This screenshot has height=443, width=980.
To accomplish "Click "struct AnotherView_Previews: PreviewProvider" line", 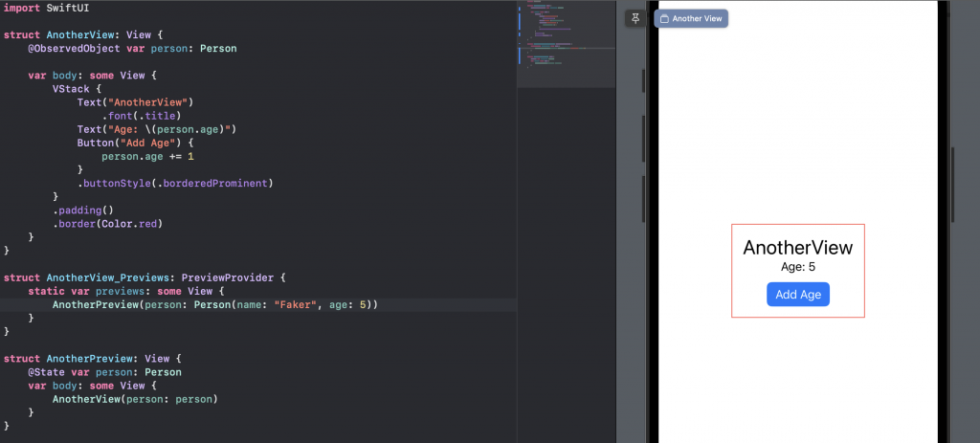I will [x=145, y=277].
